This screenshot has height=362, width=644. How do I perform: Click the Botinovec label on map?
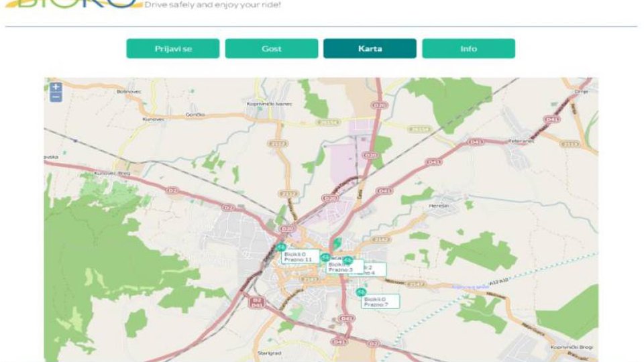[x=129, y=92]
